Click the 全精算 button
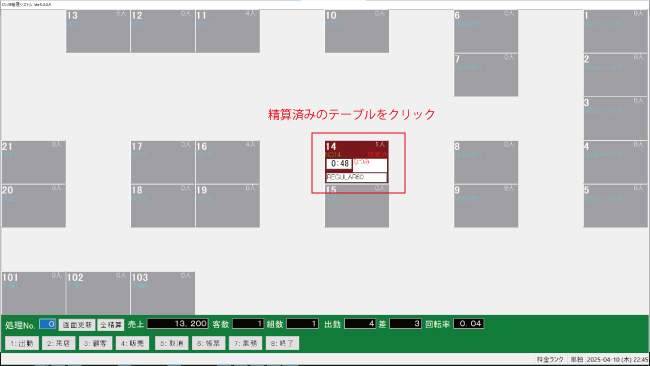Screen dimensions: 650x366 point(111,325)
